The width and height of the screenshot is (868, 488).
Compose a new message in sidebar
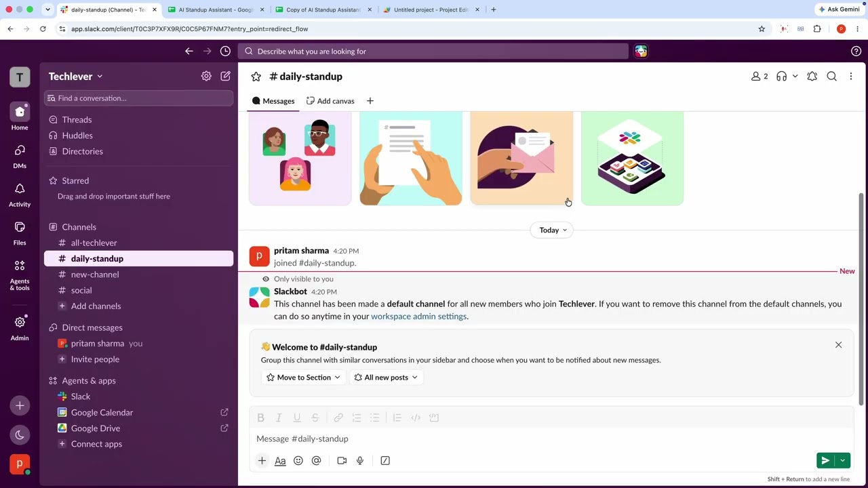click(x=225, y=76)
